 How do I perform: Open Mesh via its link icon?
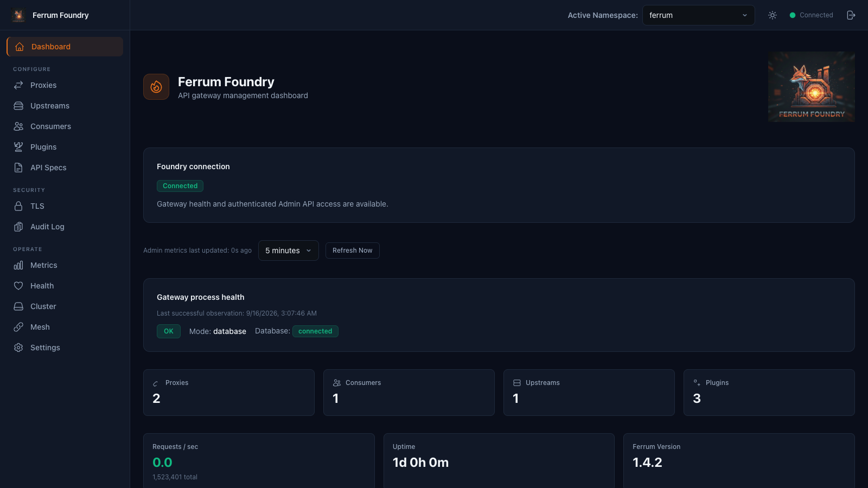18,327
